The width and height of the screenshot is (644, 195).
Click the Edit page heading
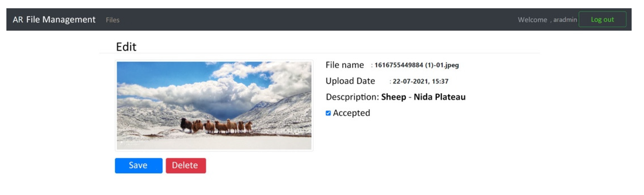click(x=126, y=47)
